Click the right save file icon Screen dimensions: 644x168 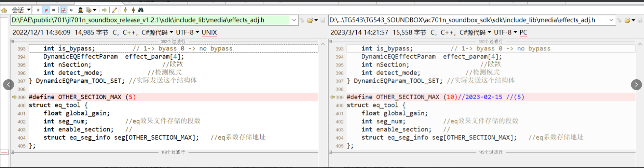(640, 20)
